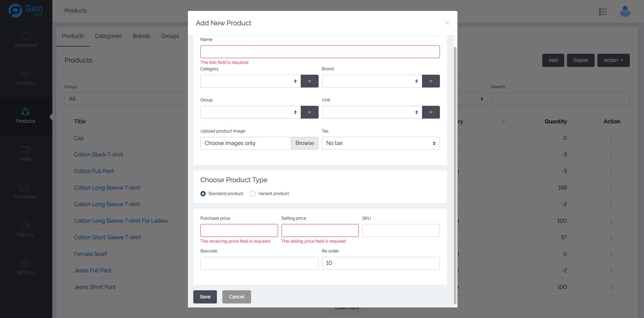The height and width of the screenshot is (318, 644).
Task: Select the Standard product radio button
Action: (203, 194)
